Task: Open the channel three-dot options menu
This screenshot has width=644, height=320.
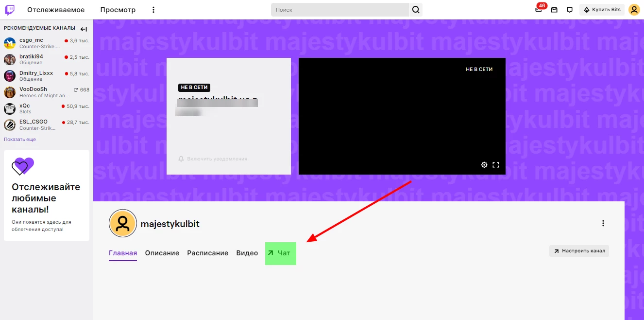Action: pos(603,223)
